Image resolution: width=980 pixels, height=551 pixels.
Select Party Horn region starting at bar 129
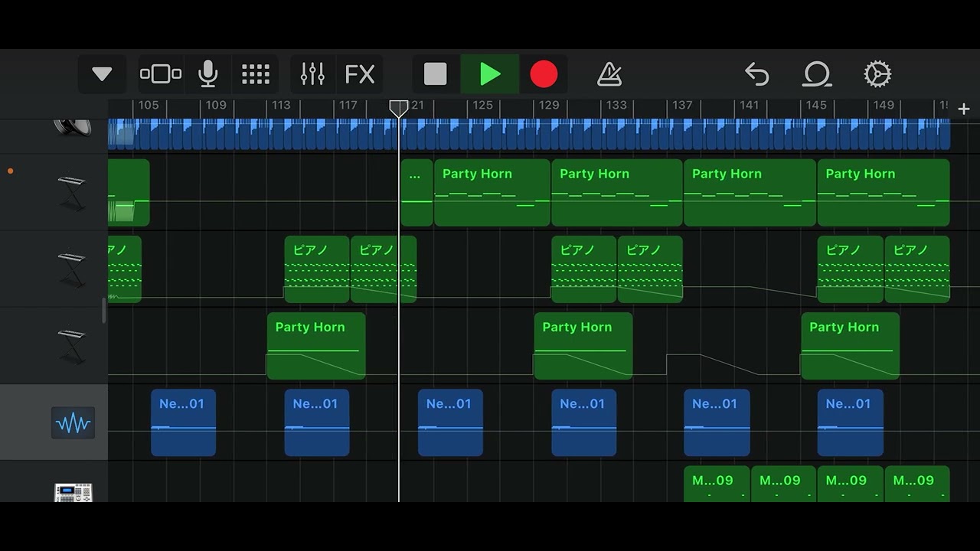point(617,193)
